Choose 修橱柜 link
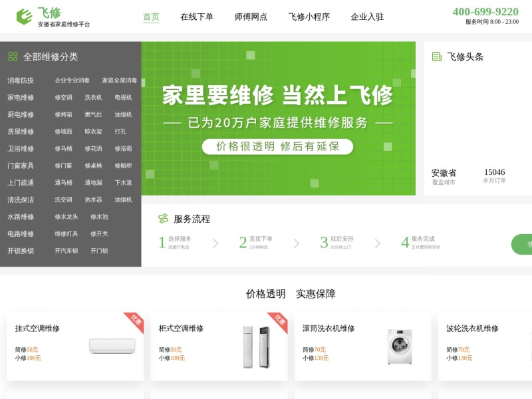 [x=123, y=166]
